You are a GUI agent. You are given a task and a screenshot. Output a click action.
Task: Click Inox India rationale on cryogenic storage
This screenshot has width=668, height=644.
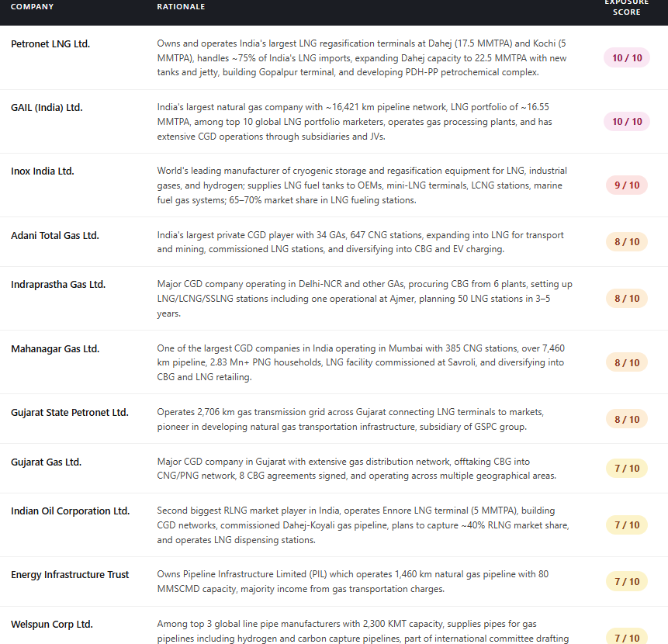(x=362, y=185)
